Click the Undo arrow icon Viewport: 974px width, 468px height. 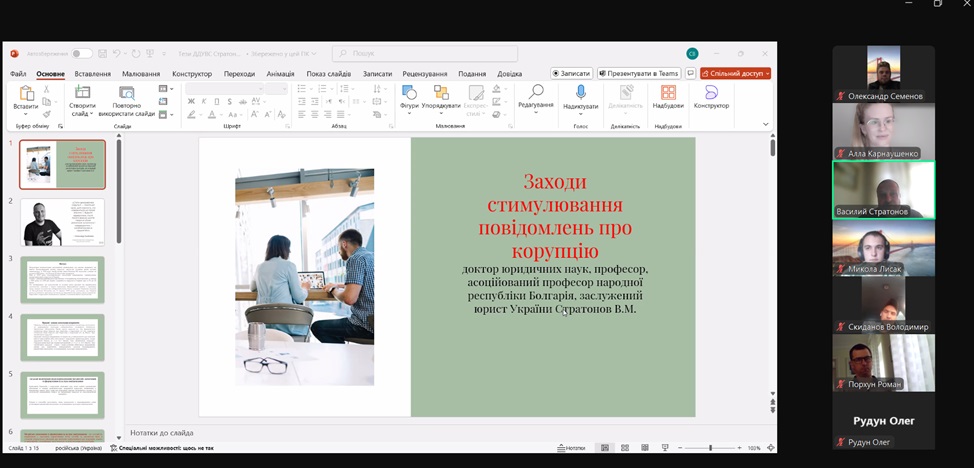116,54
